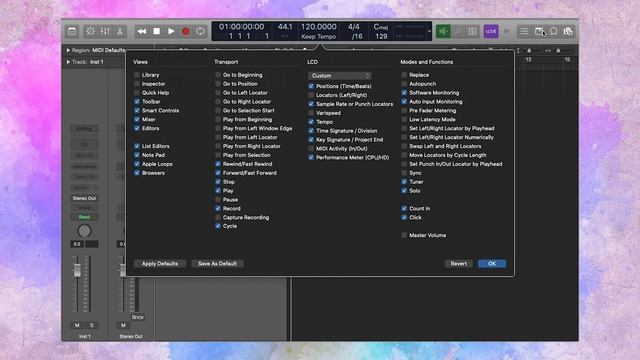Enable Capture Recording checkbox
The image size is (640, 360).
click(218, 218)
